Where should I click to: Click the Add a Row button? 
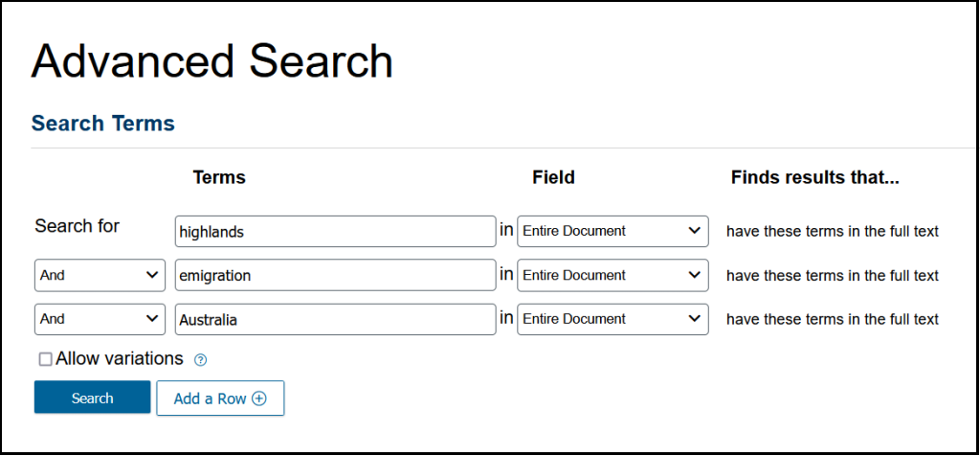coord(220,399)
